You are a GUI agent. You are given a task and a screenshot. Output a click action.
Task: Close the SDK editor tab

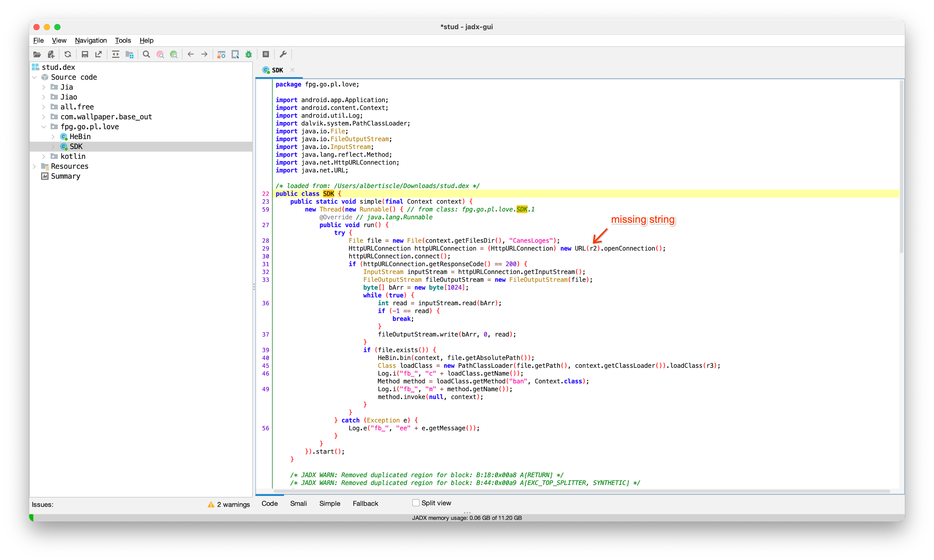292,70
